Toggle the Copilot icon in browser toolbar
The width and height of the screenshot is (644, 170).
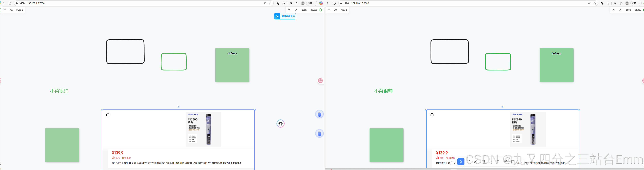321,3
